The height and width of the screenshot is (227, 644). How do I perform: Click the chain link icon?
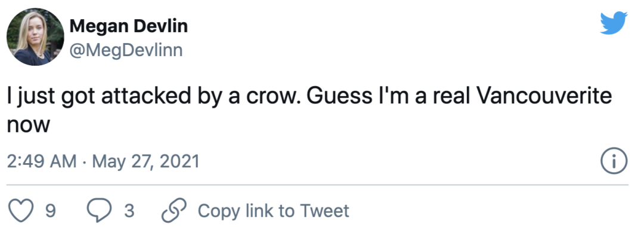point(174,210)
